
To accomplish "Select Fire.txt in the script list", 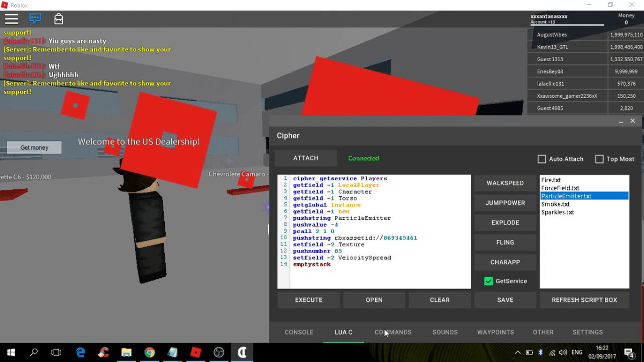I will coord(584,180).
